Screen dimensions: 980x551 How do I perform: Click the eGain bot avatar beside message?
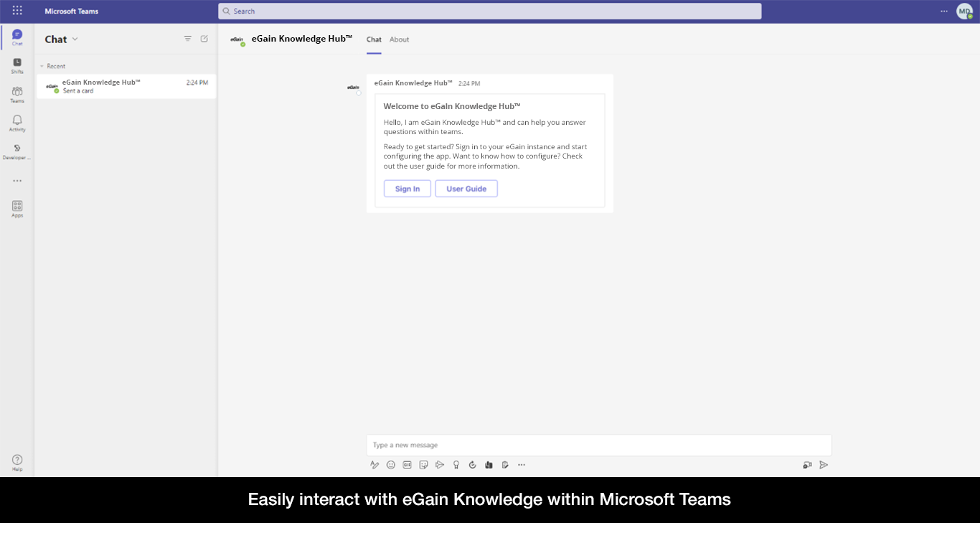(353, 88)
